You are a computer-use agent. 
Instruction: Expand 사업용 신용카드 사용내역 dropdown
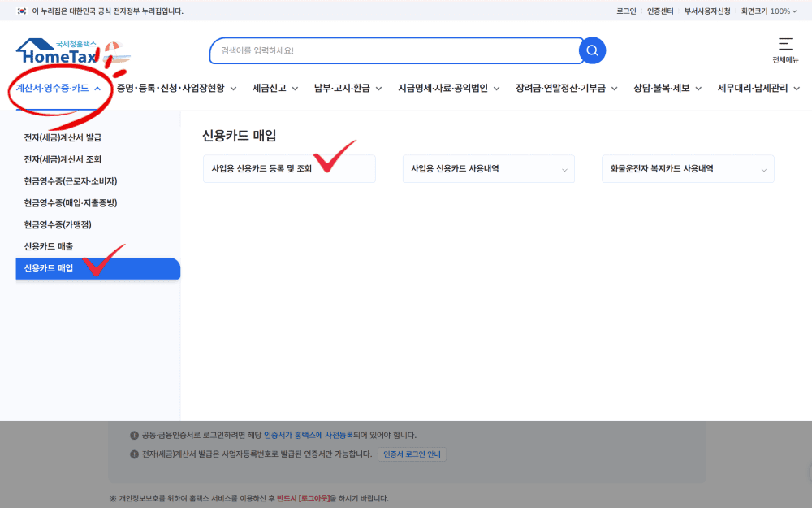(x=488, y=168)
